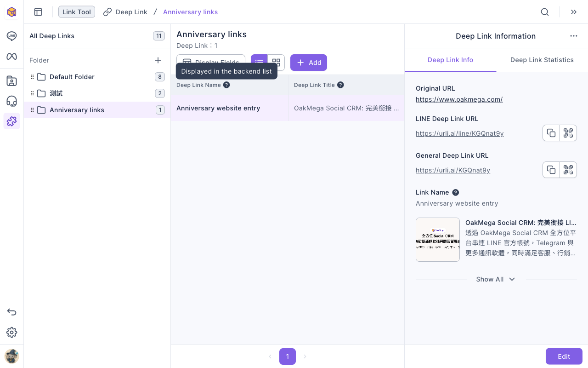Open the original URL oakmega.com link

tap(459, 99)
